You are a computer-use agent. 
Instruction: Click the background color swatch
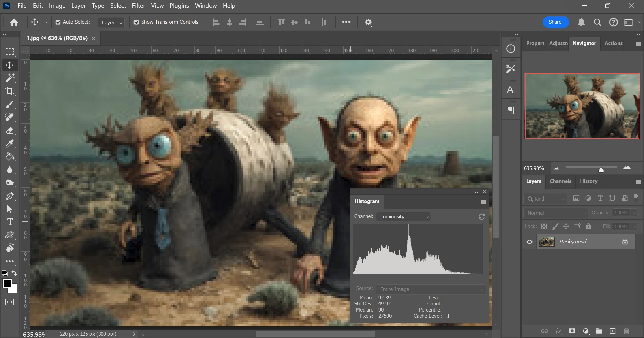click(x=14, y=290)
